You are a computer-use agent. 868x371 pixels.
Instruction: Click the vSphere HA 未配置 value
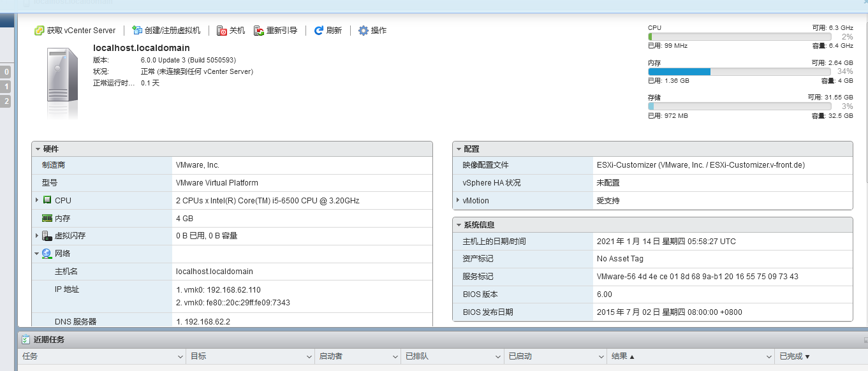pos(608,183)
